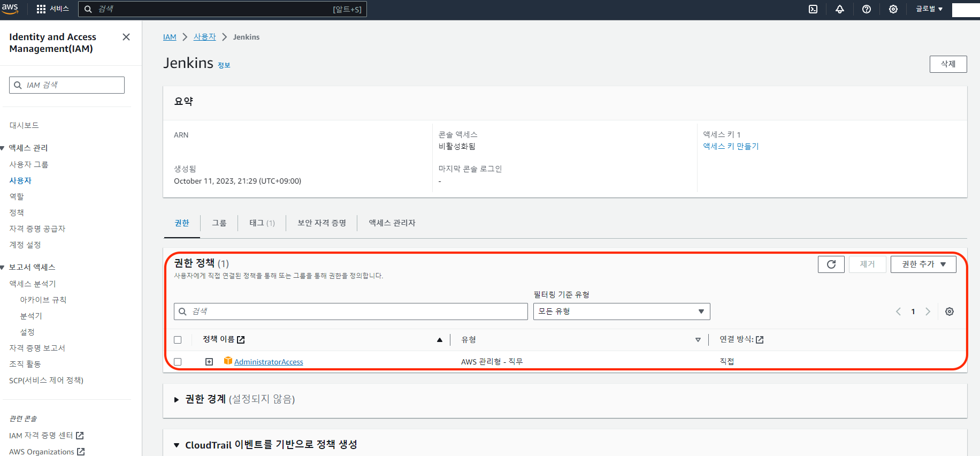Click the 사용자 breadcrumb link
Image resolution: width=980 pixels, height=456 pixels.
205,37
